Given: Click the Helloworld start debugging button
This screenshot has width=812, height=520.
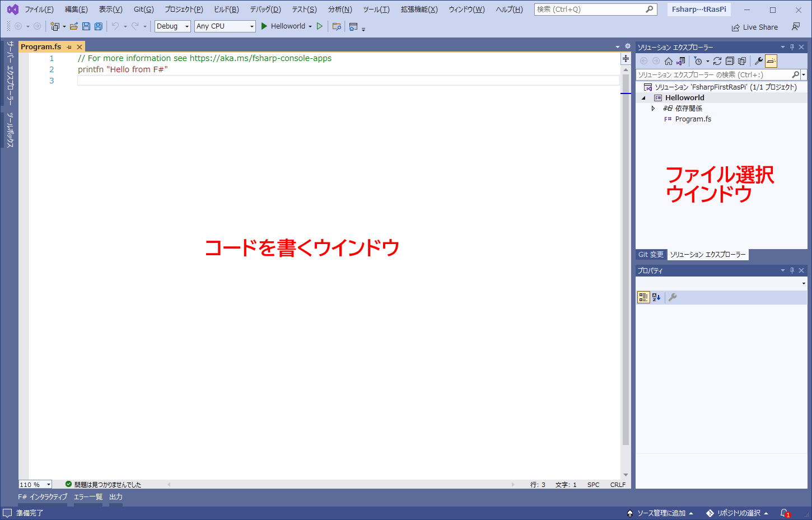Looking at the screenshot, I should (x=283, y=26).
